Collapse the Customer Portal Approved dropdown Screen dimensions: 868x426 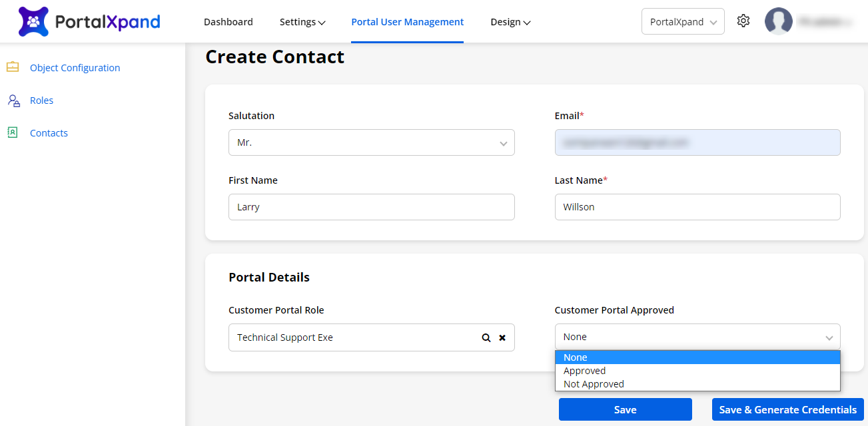coord(697,337)
